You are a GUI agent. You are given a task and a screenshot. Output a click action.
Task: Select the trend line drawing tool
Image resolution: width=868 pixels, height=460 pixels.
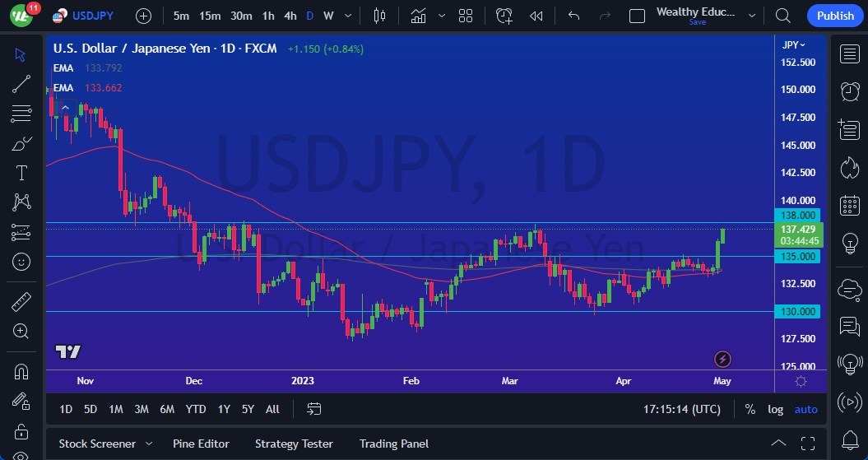click(21, 84)
